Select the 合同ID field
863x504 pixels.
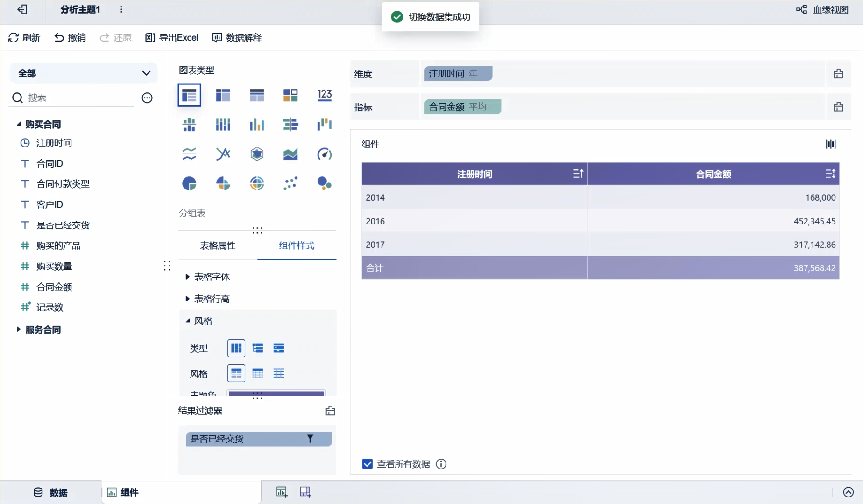point(50,163)
